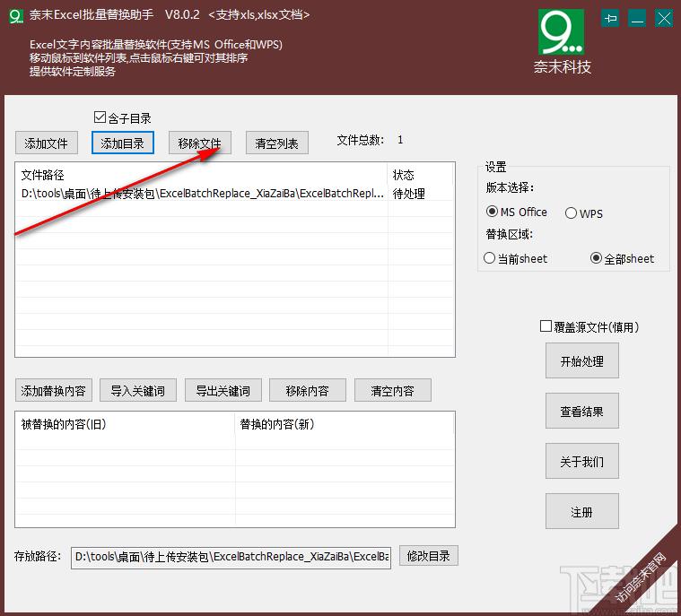Click the 添加目录 button
Screen dimensions: 681x616
tap(123, 143)
